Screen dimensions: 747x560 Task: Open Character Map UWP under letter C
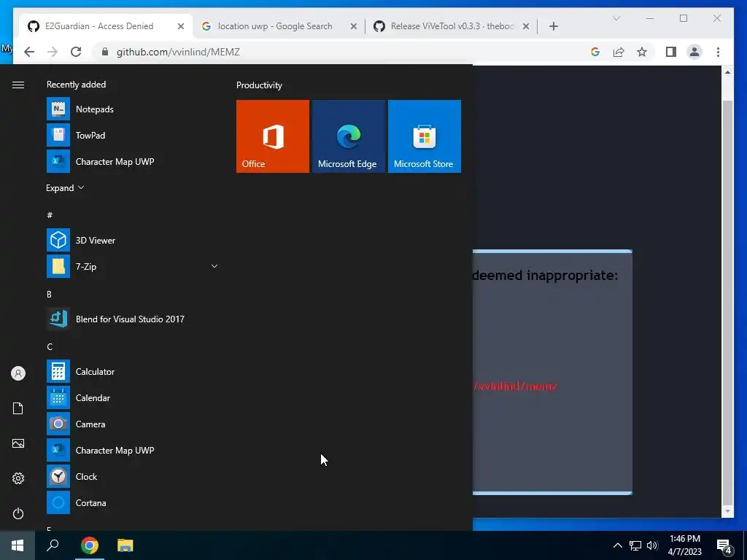[133, 450]
